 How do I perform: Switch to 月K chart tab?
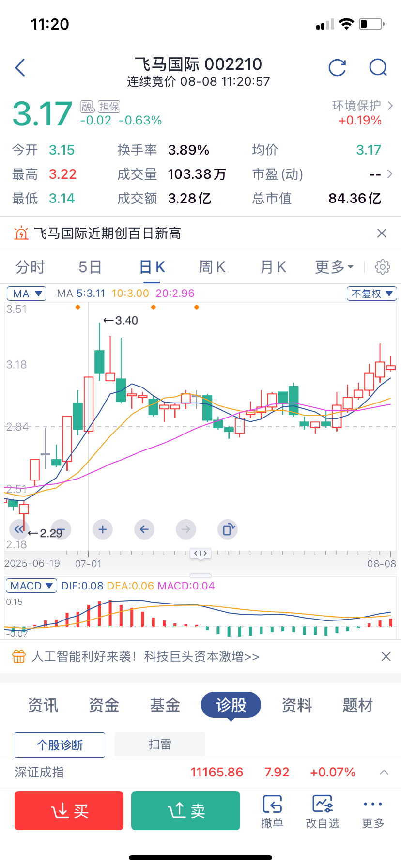pyautogui.click(x=273, y=267)
